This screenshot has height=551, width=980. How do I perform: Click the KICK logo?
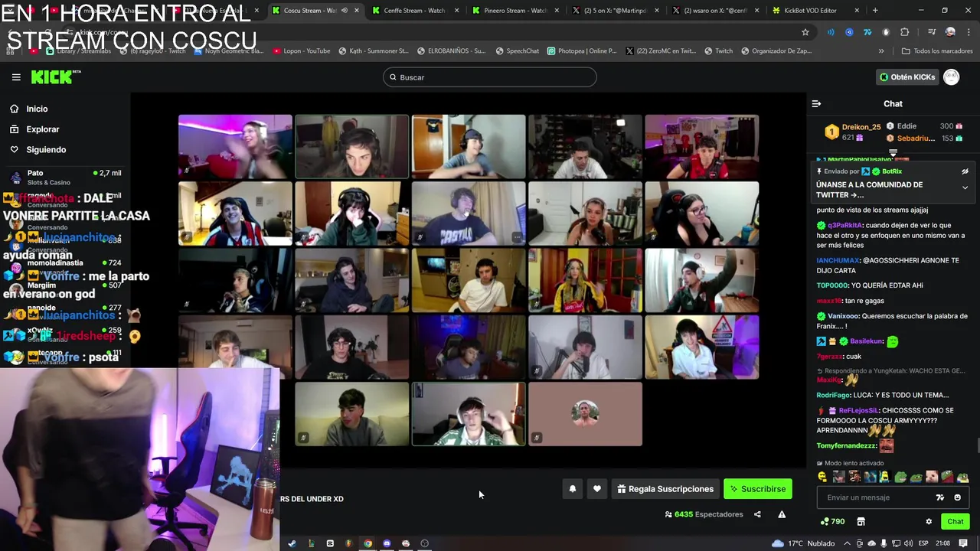(x=55, y=77)
